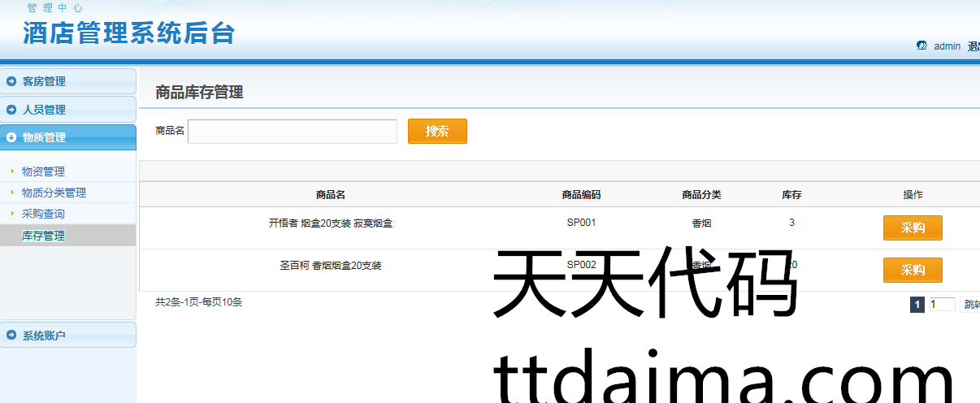Click 采购 for the 圣百柯 product row
This screenshot has width=980, height=403.
pyautogui.click(x=913, y=271)
